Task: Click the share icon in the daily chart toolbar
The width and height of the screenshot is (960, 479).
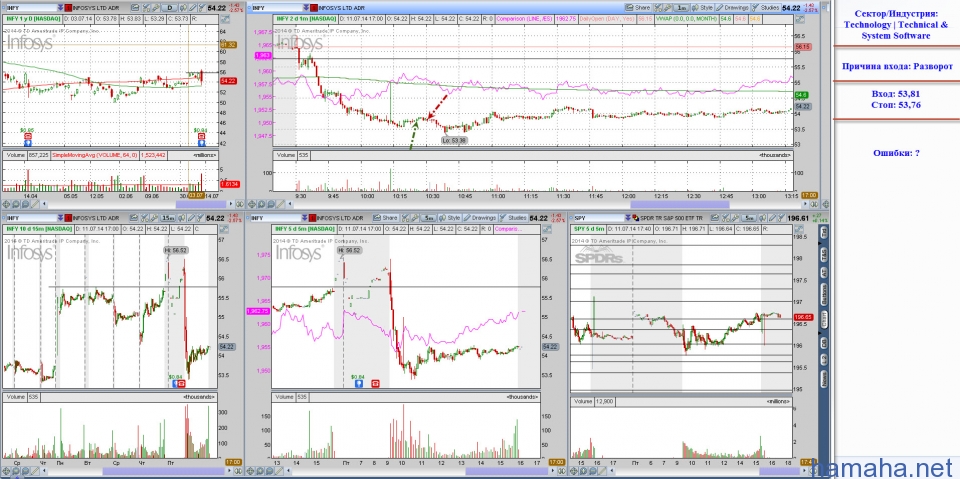Action: click(135, 7)
